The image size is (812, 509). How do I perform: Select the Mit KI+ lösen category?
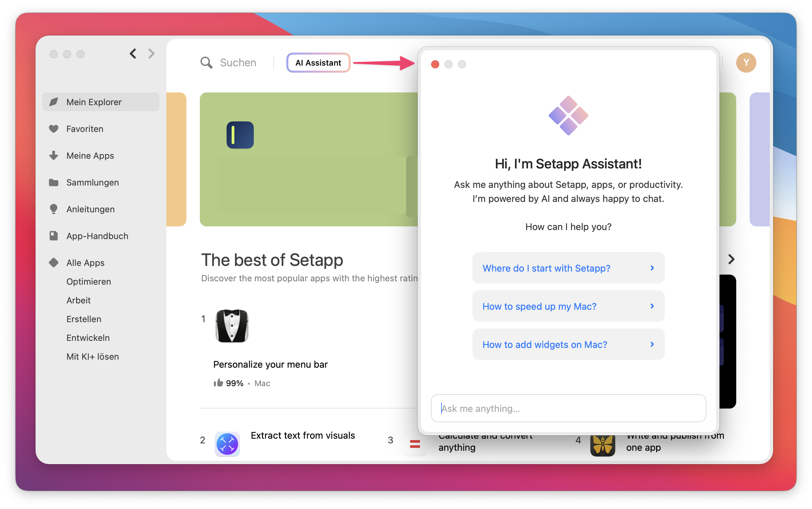[x=92, y=357]
